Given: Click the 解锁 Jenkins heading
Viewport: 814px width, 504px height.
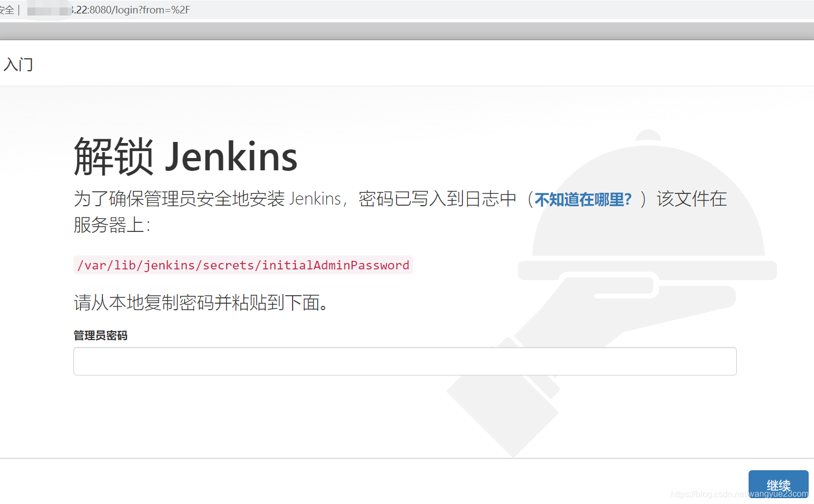Looking at the screenshot, I should 185,156.
